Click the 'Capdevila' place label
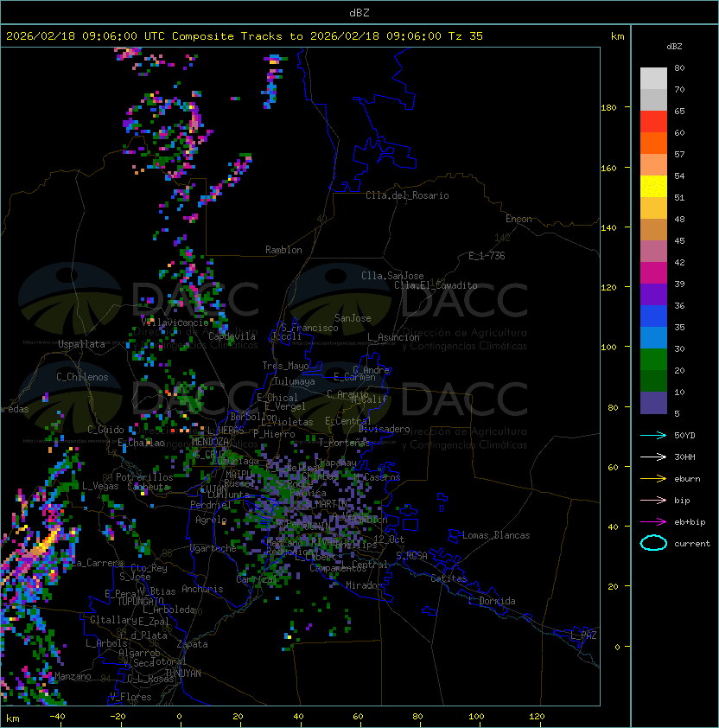The image size is (719, 728). coord(232,336)
